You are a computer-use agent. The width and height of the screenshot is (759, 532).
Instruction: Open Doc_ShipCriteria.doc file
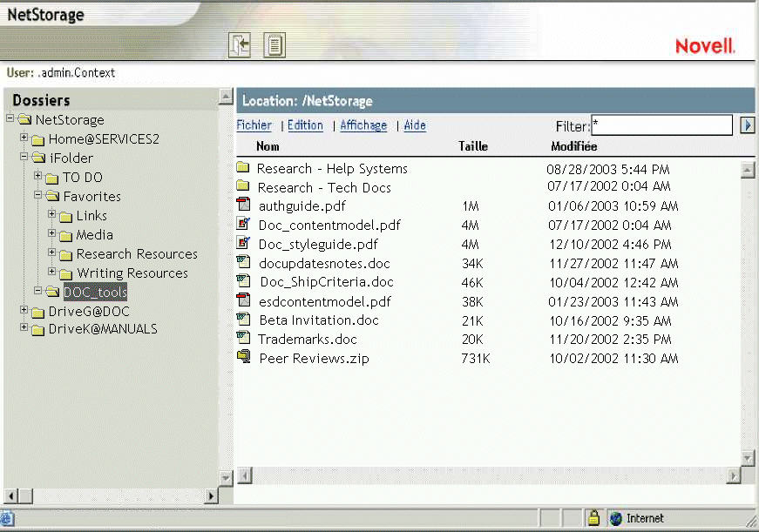click(x=327, y=282)
